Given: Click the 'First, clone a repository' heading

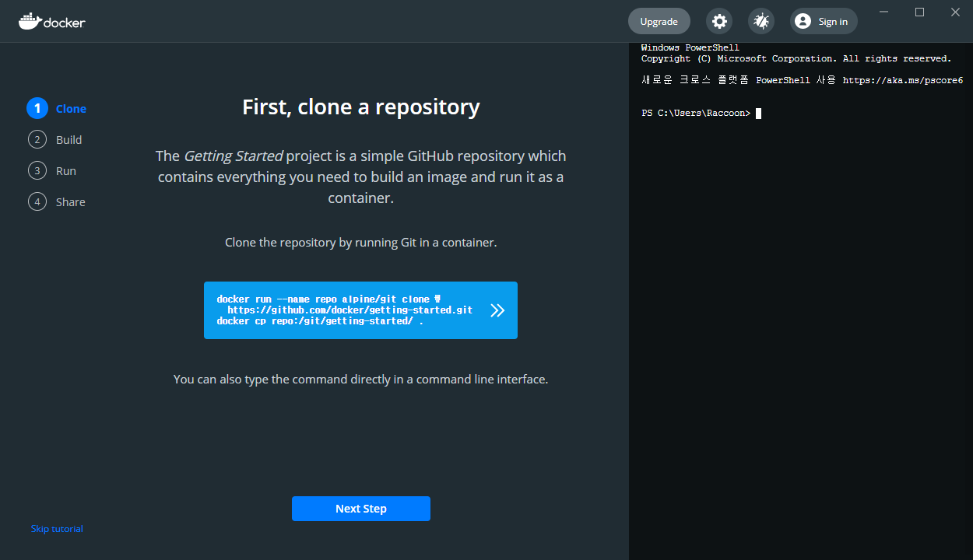Looking at the screenshot, I should point(361,107).
